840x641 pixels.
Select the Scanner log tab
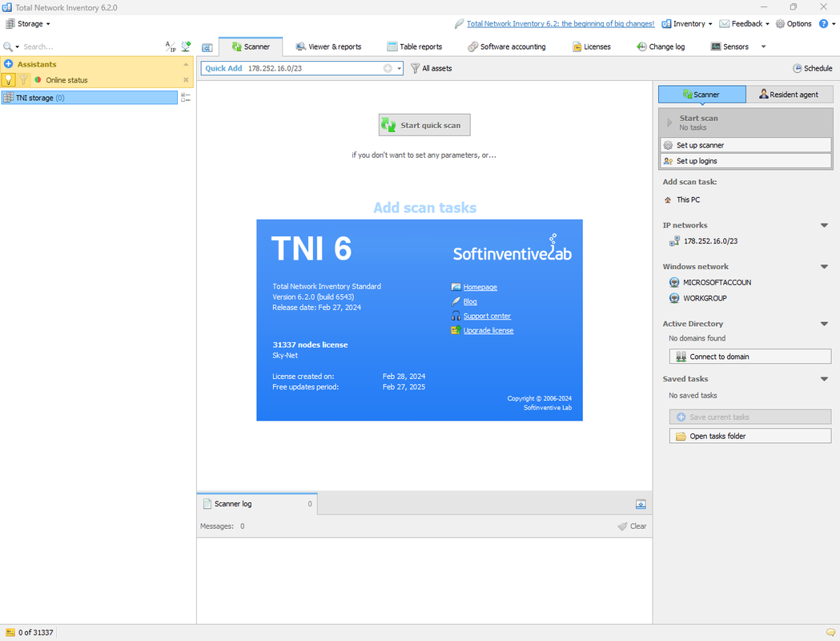click(x=257, y=504)
